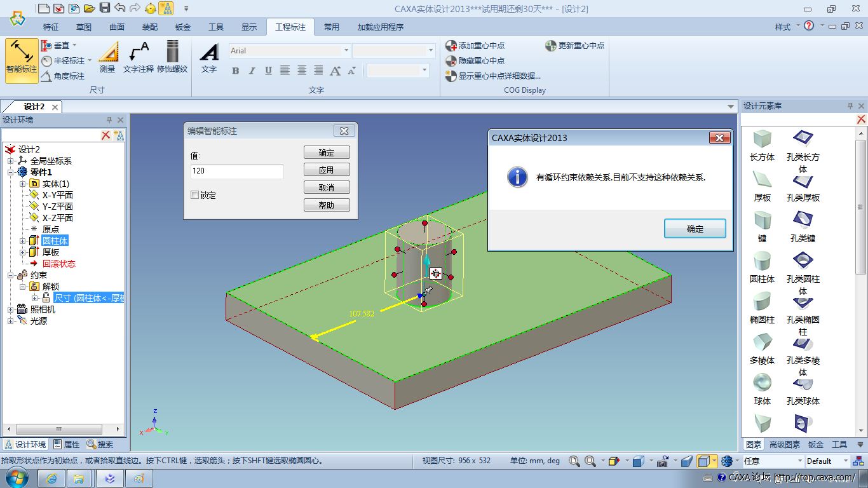Pick the 键 key element icon

762,220
